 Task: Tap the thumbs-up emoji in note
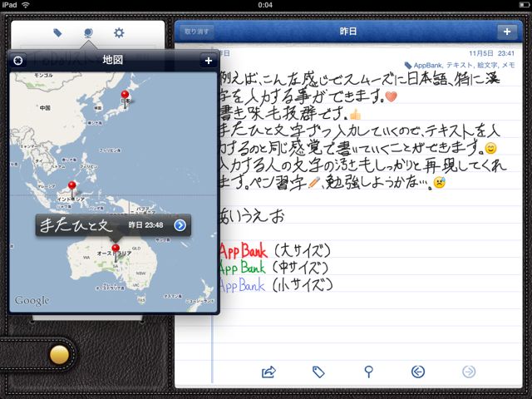(355, 115)
